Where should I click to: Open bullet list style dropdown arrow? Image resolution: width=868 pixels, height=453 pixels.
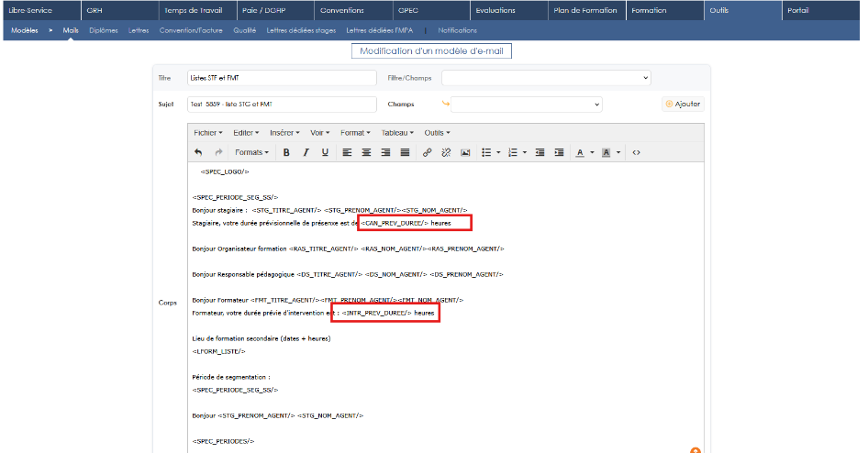[499, 152]
